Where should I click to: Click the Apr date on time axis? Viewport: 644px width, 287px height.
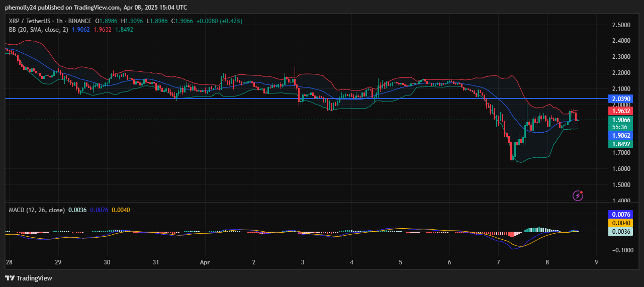[x=205, y=262]
